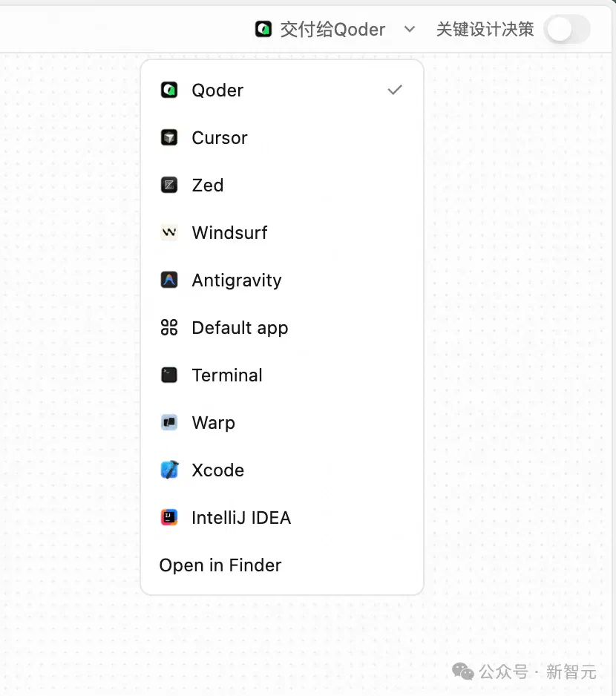This screenshot has width=616, height=696.
Task: Click the Cursor app icon
Action: 168,137
